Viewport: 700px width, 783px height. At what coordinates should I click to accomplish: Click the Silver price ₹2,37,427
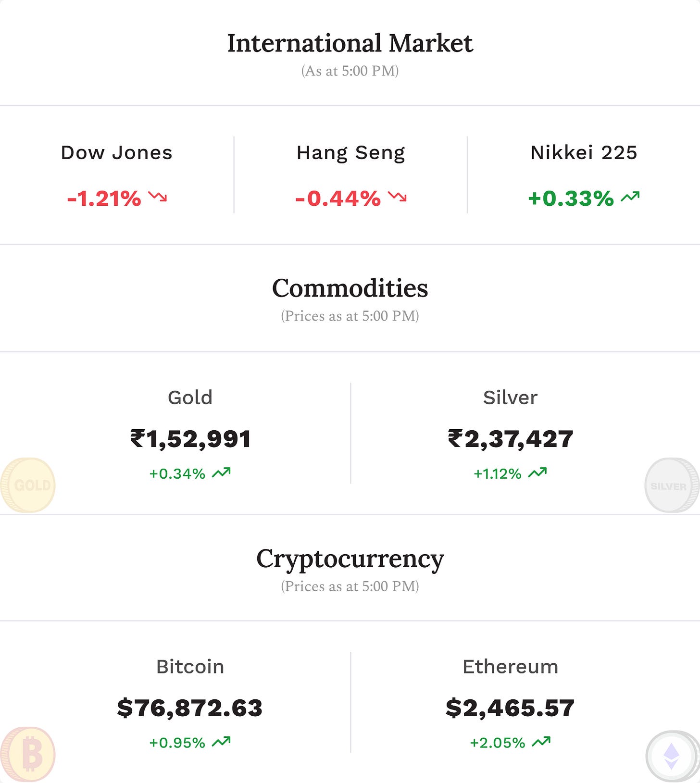click(510, 439)
